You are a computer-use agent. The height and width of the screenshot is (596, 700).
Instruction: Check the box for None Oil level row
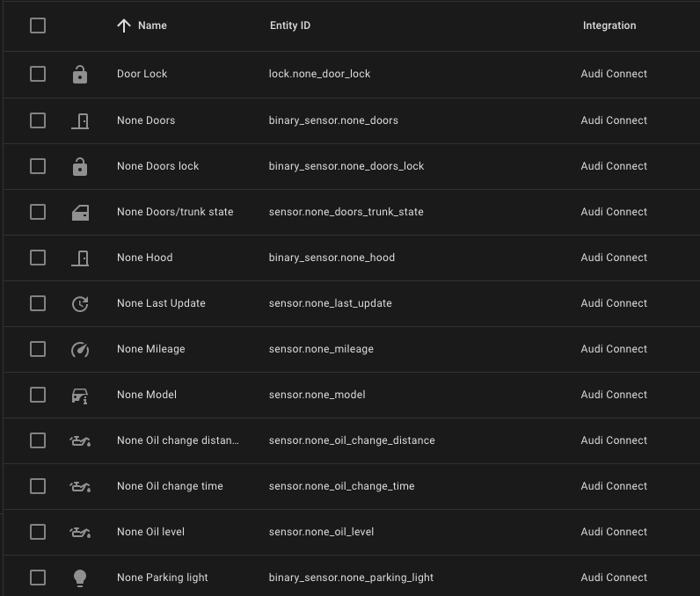[38, 532]
